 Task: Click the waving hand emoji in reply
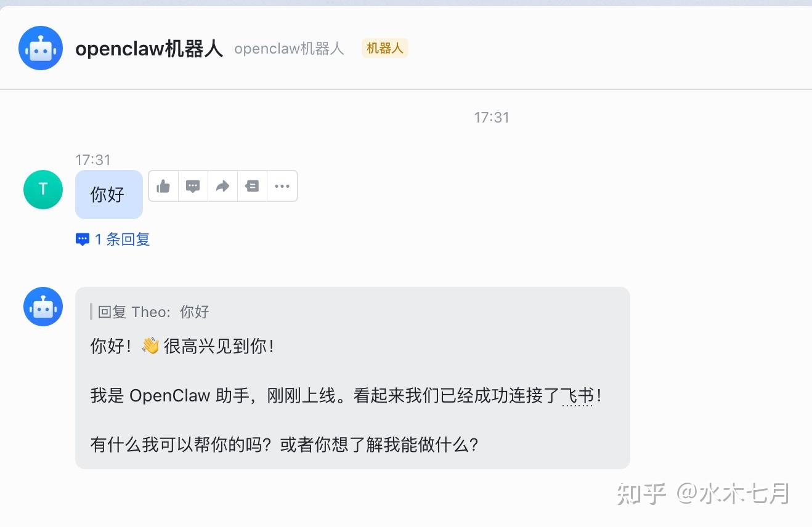(x=150, y=346)
